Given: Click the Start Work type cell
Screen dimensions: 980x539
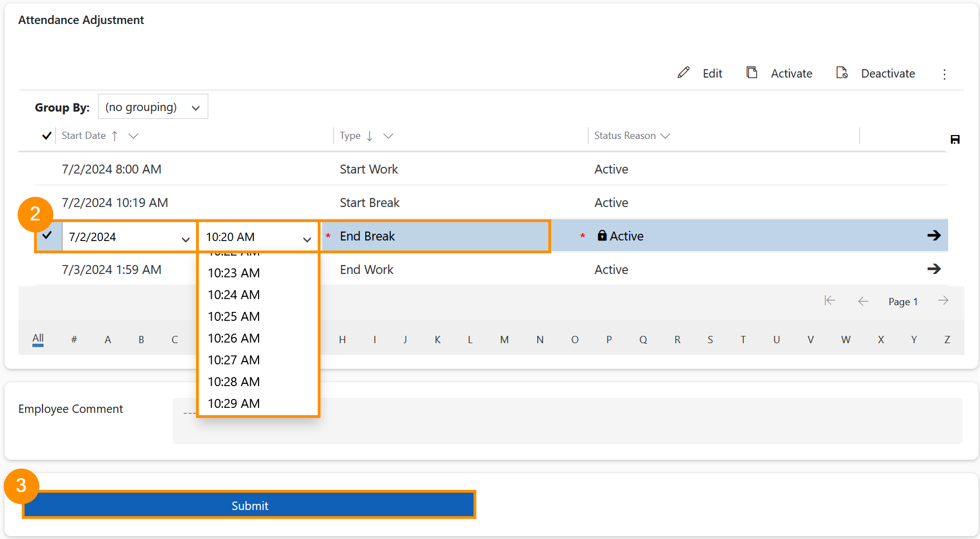Looking at the screenshot, I should coord(369,169).
